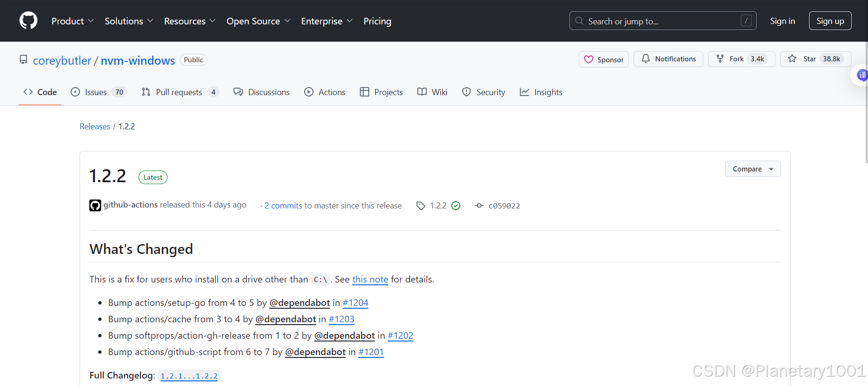This screenshot has width=868, height=386.
Task: Expand the Solutions menu
Action: click(x=129, y=21)
